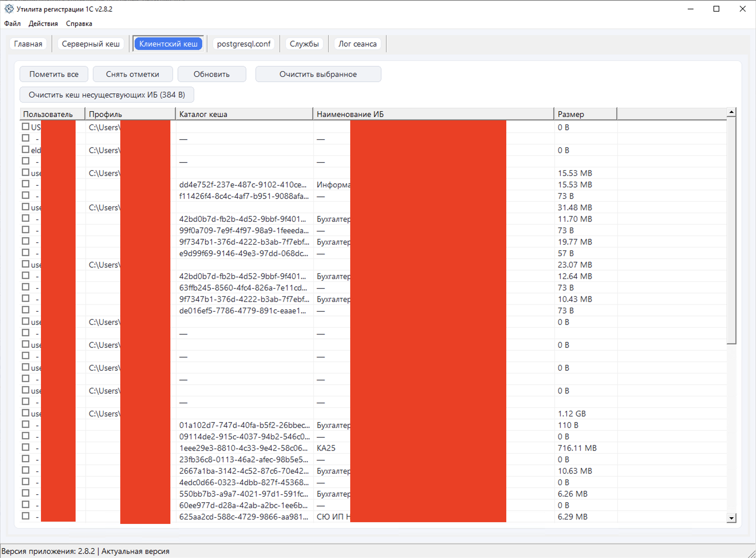Image resolution: width=756 pixels, height=558 pixels.
Task: Open the postgresql.conf tab
Action: click(x=243, y=44)
